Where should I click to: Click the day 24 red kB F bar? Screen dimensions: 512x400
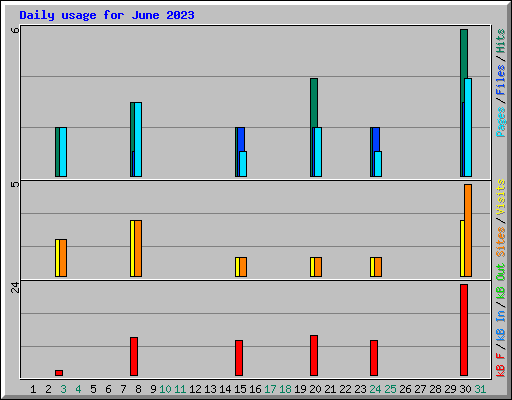pyautogui.click(x=374, y=358)
